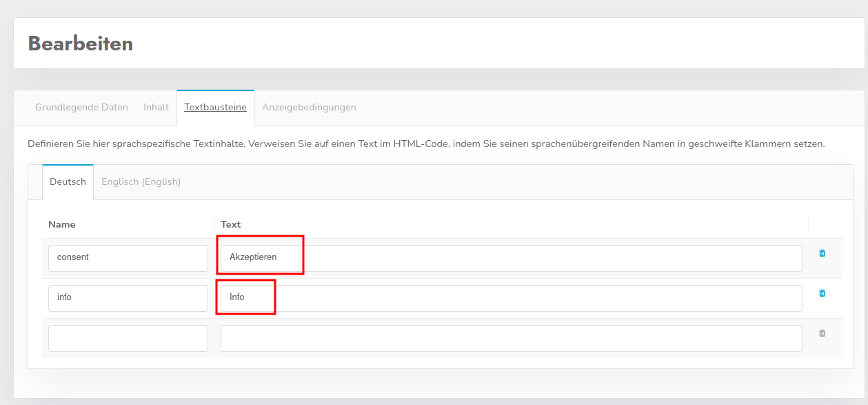Image resolution: width=868 pixels, height=405 pixels.
Task: Click the text field containing Info
Action: pyautogui.click(x=510, y=298)
